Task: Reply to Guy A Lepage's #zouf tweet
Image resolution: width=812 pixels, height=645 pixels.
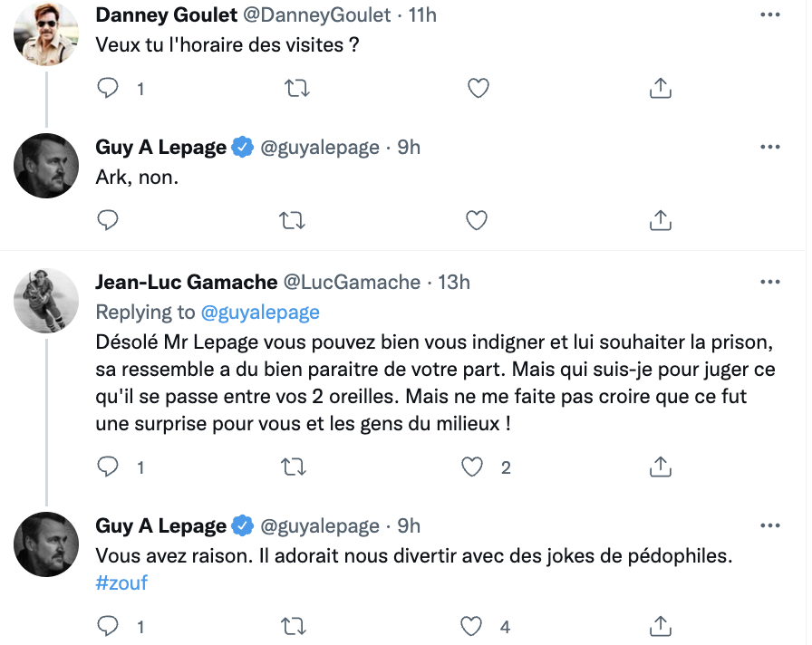Action: [x=108, y=626]
